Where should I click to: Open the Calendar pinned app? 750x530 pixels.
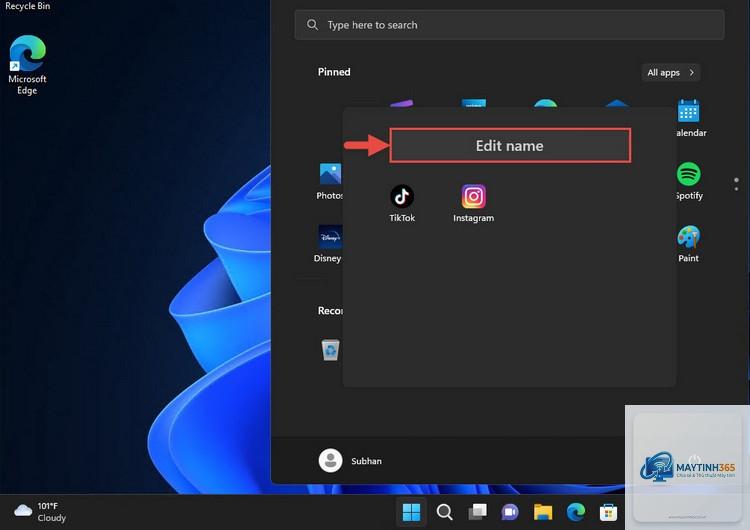pos(690,118)
